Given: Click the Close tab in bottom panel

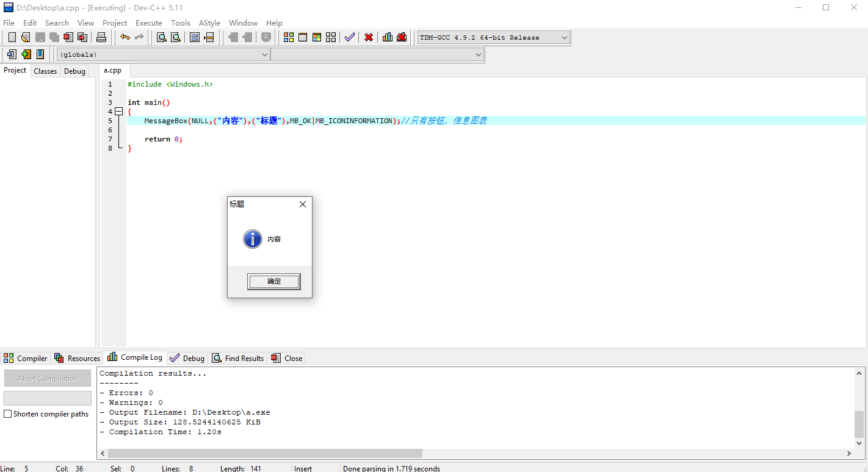Looking at the screenshot, I should pyautogui.click(x=287, y=358).
